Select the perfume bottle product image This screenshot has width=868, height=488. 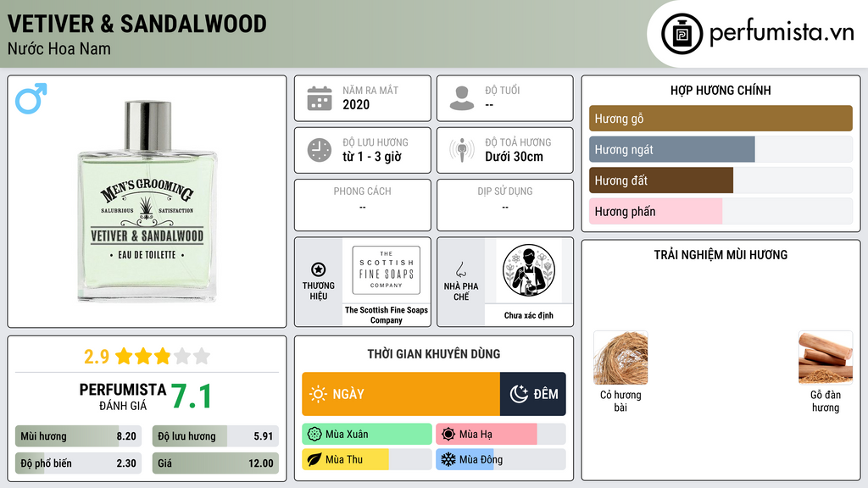click(x=147, y=202)
